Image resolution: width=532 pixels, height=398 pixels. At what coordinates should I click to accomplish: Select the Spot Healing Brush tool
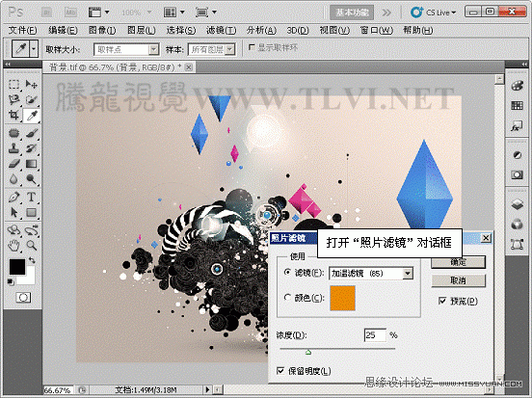coord(13,133)
